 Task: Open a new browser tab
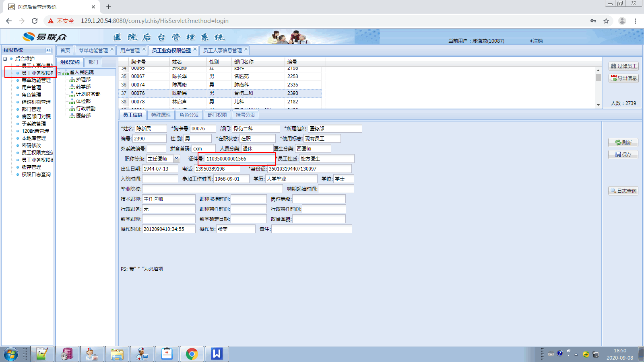pos(109,7)
